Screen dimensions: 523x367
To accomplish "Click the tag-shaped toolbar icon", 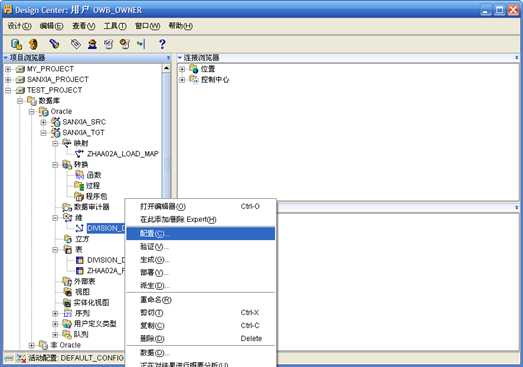I will click(x=76, y=44).
